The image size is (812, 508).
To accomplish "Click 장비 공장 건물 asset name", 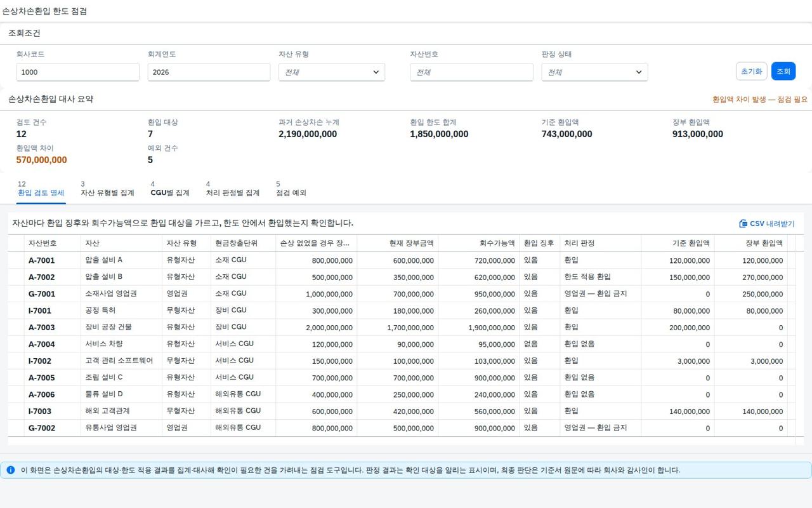I will coord(108,328).
